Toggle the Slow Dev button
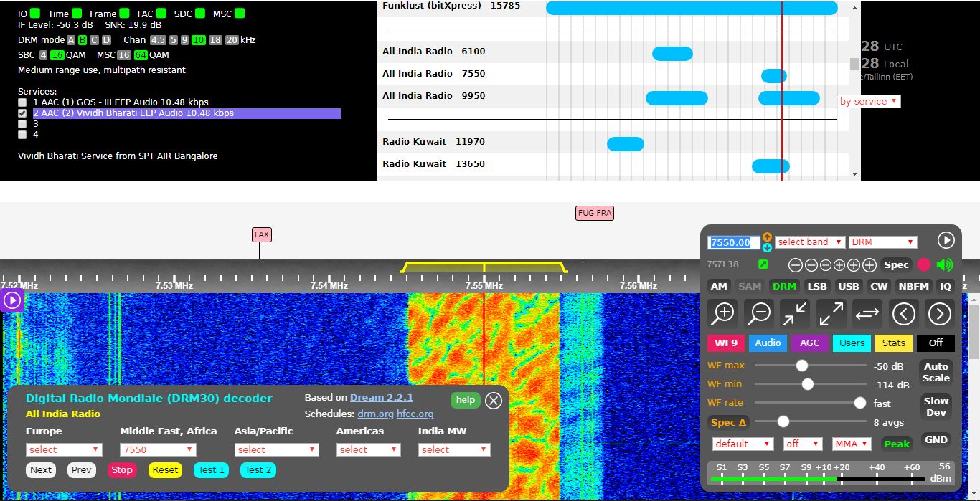The image size is (980, 501). pyautogui.click(x=936, y=406)
